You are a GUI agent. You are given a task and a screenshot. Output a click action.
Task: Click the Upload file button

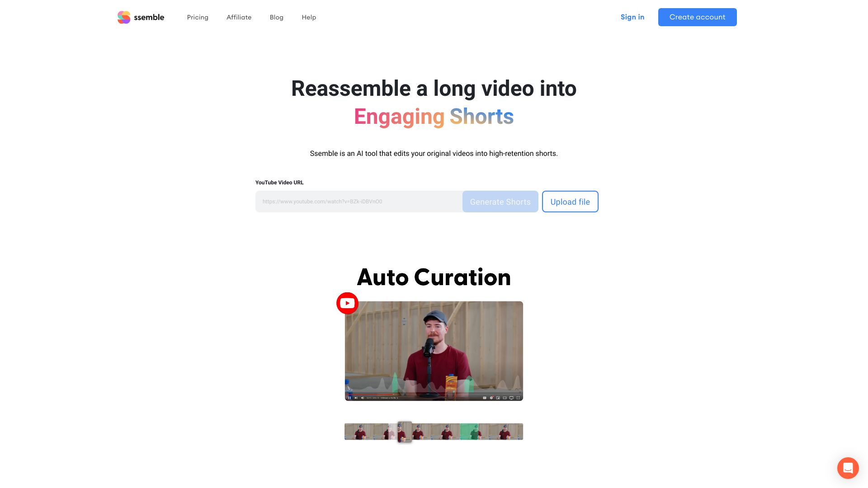[x=570, y=202]
